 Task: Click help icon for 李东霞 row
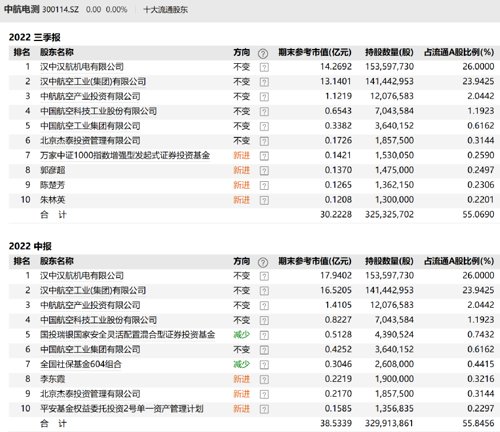(264, 379)
